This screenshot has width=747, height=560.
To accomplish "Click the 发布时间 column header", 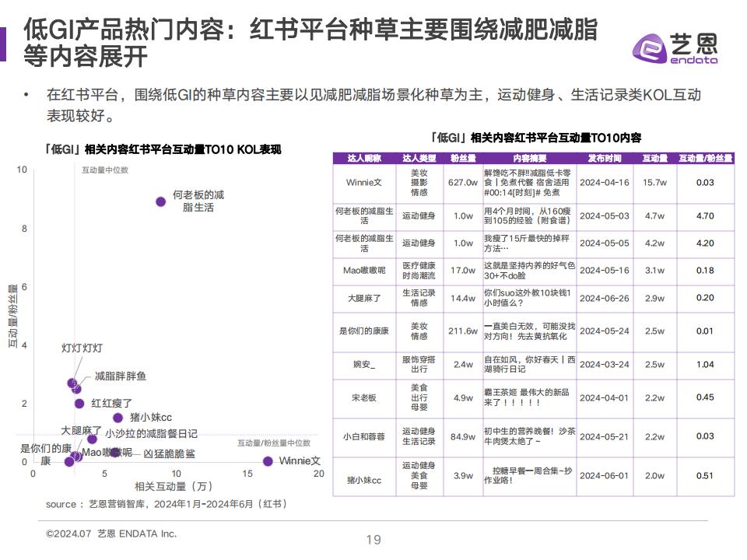I will pos(604,158).
